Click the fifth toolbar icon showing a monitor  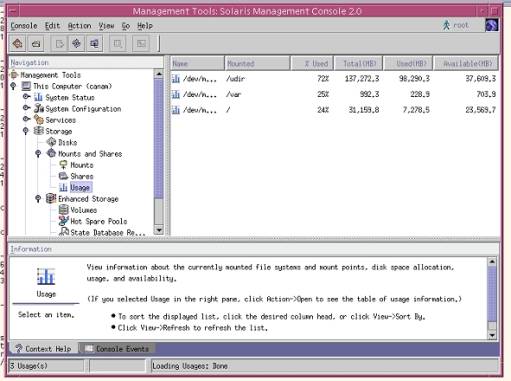tap(94, 43)
